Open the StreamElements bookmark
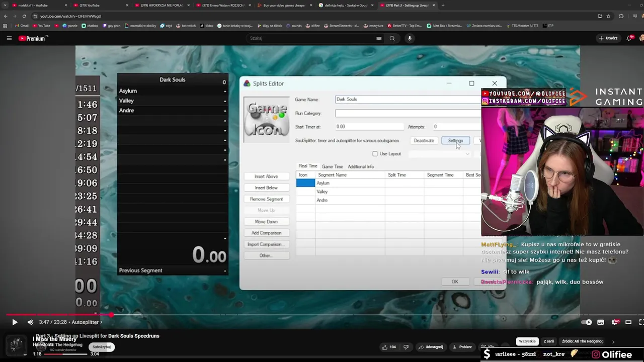Image resolution: width=644 pixels, height=362 pixels. point(341,26)
